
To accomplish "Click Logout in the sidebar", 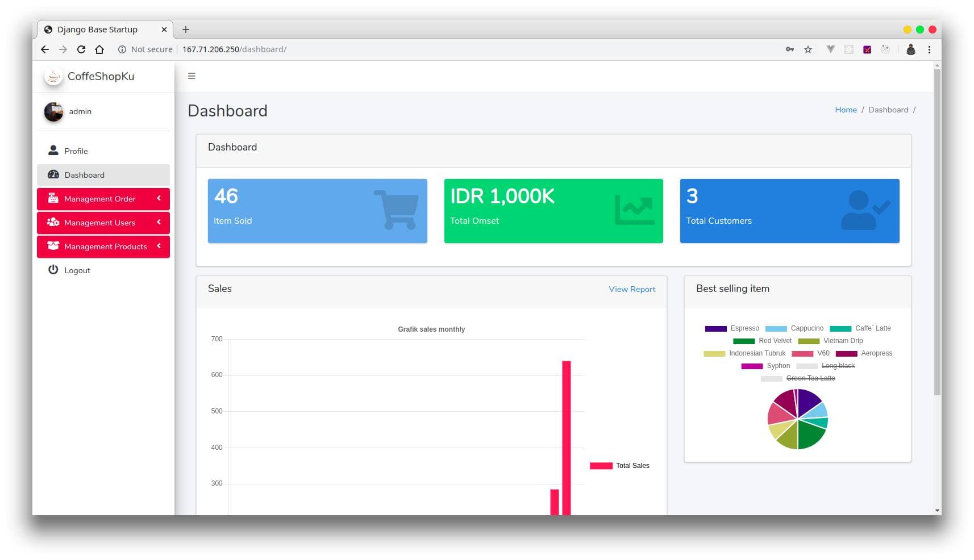I will coord(103,270).
